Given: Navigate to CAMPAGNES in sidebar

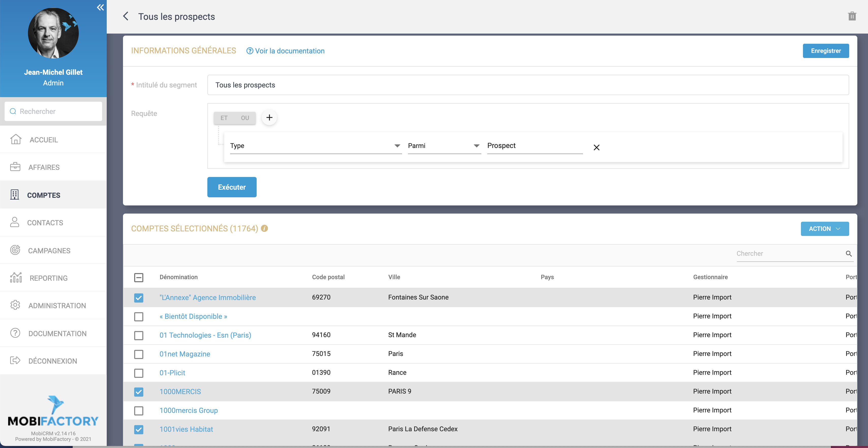Looking at the screenshot, I should pyautogui.click(x=49, y=250).
